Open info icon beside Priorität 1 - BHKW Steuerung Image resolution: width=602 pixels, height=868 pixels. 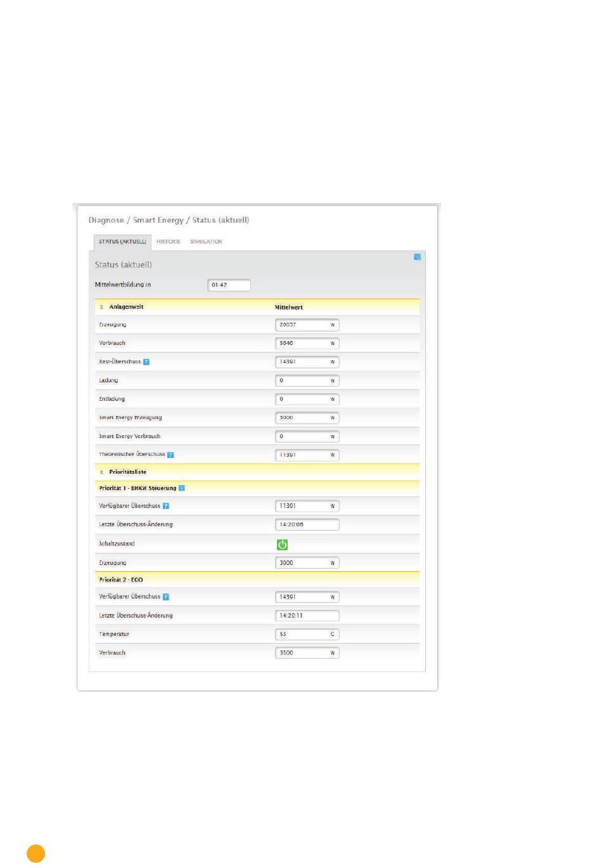[x=182, y=488]
